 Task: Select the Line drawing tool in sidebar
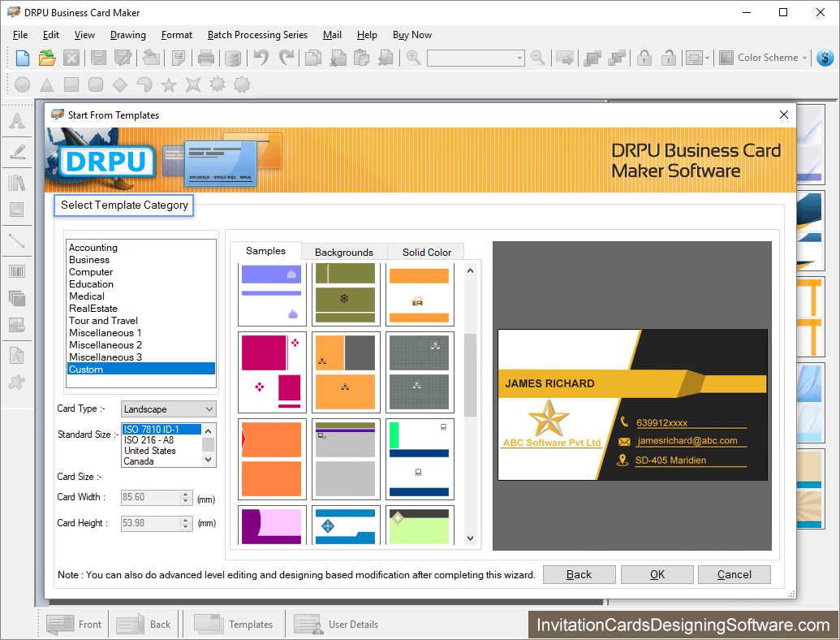click(x=17, y=241)
